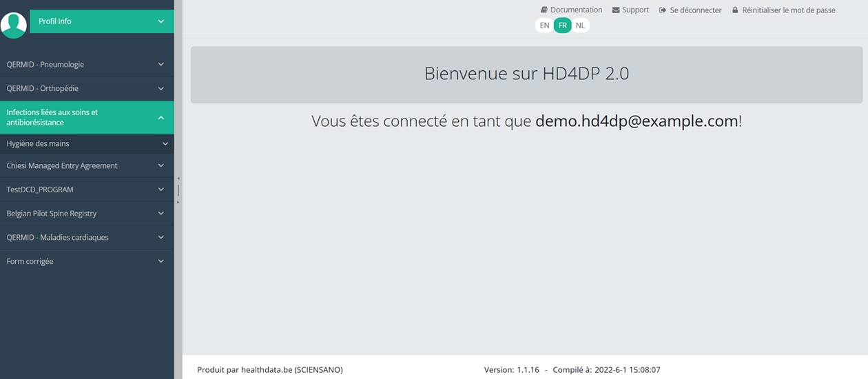Collapse Infections liées aux soins section
The width and height of the screenshot is (868, 379).
click(161, 118)
